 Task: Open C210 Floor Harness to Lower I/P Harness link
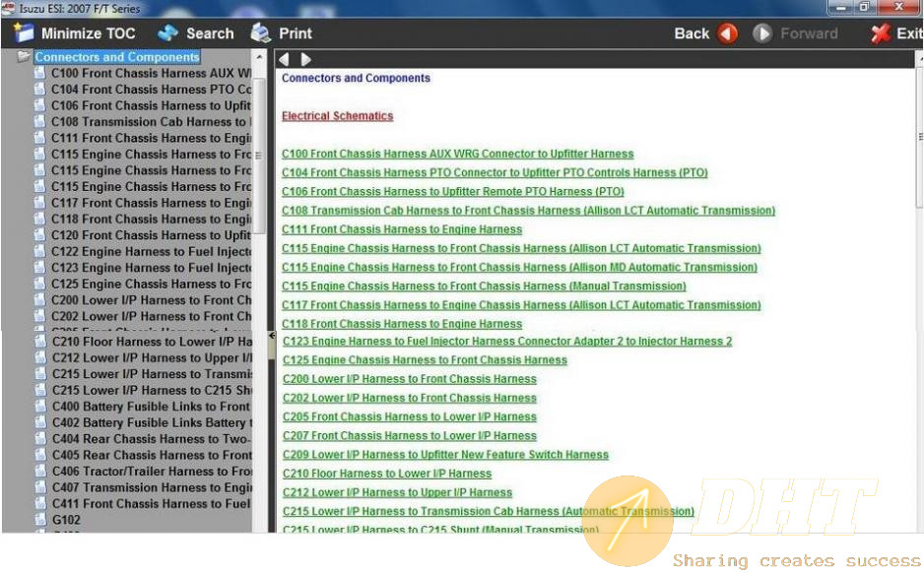387,474
